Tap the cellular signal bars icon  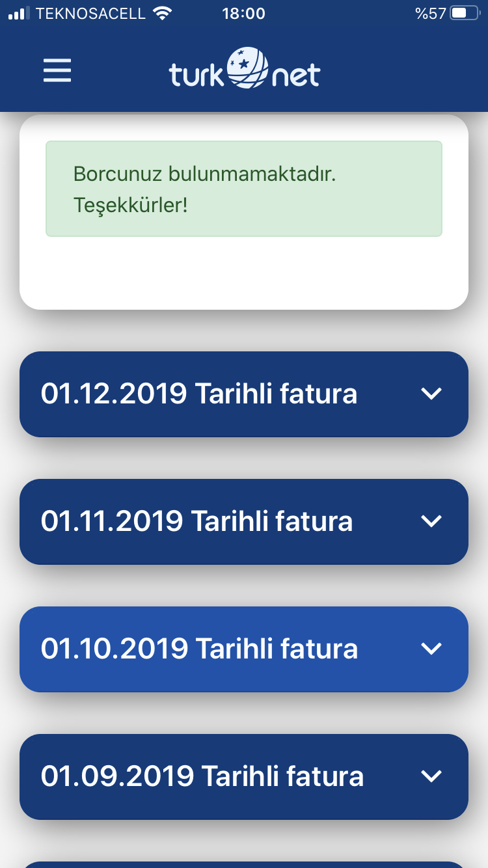(20, 13)
